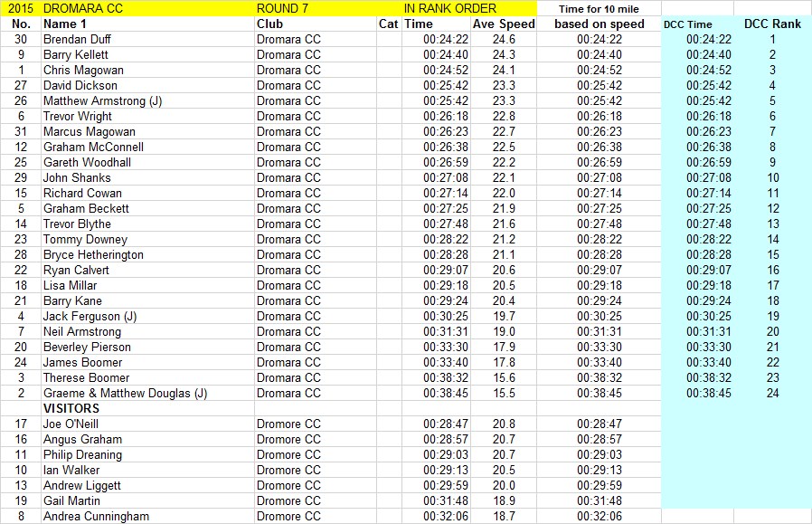812x524 pixels.
Task: Select the name "Andrew Liggett"
Action: click(81, 485)
